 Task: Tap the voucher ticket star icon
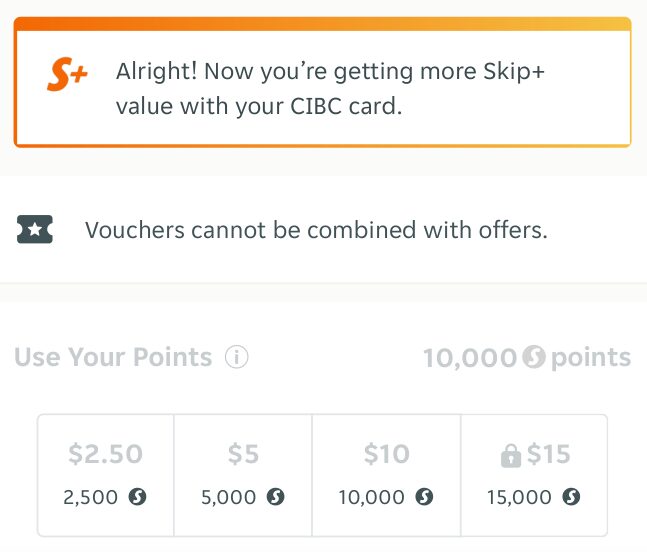[x=35, y=229]
